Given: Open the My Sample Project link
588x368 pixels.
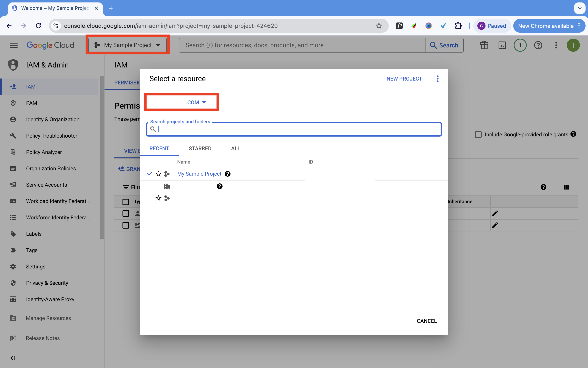Looking at the screenshot, I should coord(199,174).
